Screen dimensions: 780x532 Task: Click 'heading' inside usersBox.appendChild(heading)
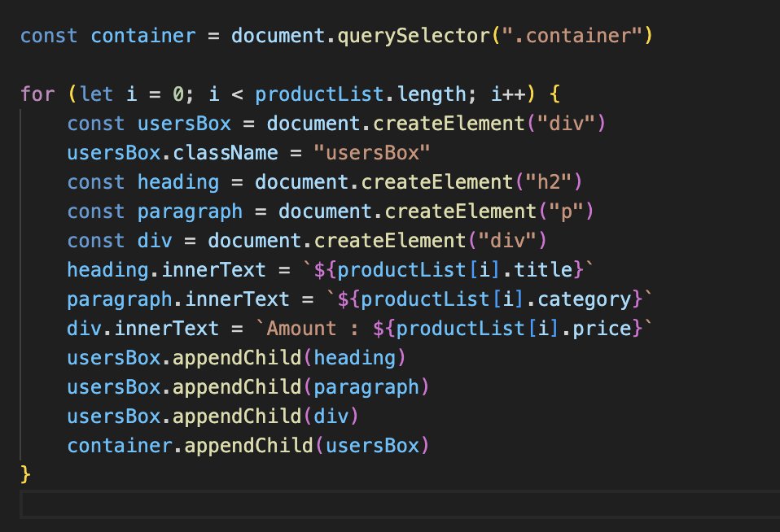click(x=355, y=358)
